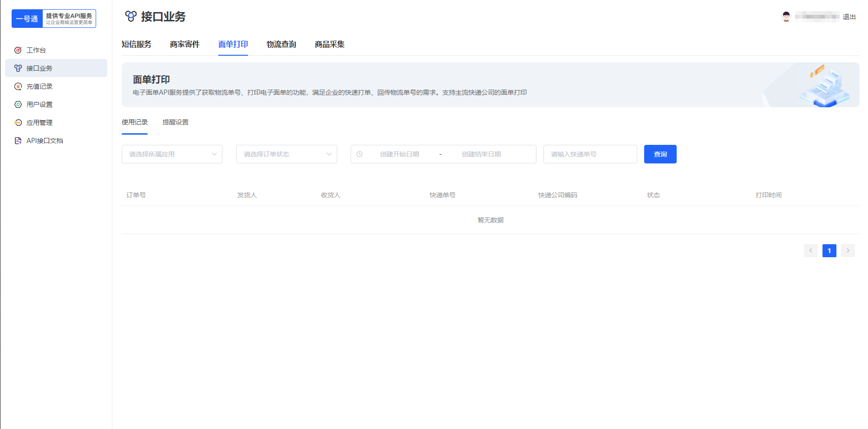Screen dimensions: 868x429
Task: Go to next page arrow
Action: point(848,251)
